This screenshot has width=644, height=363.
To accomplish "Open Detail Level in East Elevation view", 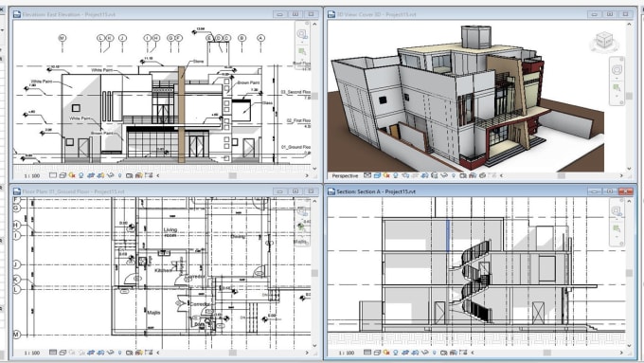I will [x=53, y=175].
